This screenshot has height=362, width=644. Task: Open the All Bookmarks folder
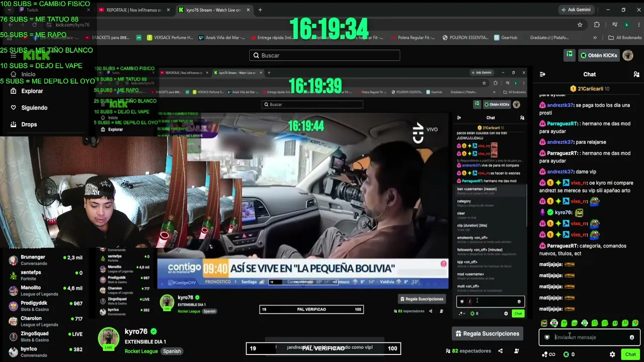tap(625, 37)
